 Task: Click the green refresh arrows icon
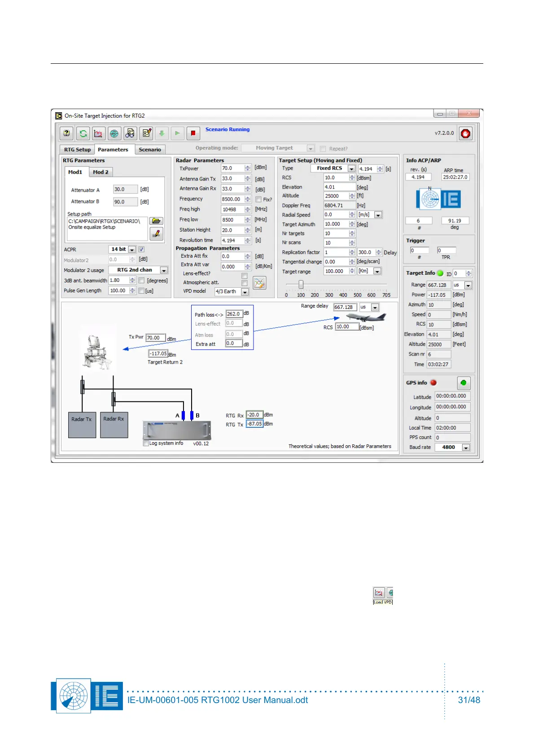click(x=83, y=133)
